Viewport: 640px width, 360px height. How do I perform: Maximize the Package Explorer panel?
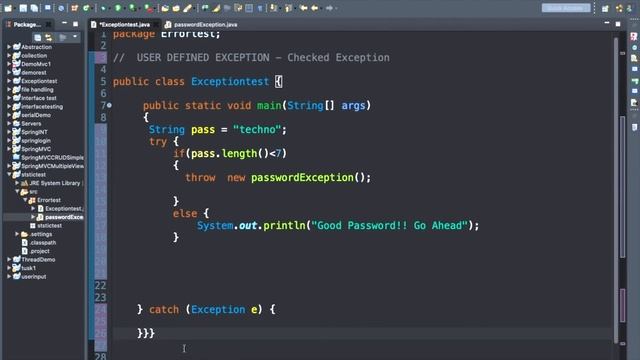pyautogui.click(x=76, y=24)
